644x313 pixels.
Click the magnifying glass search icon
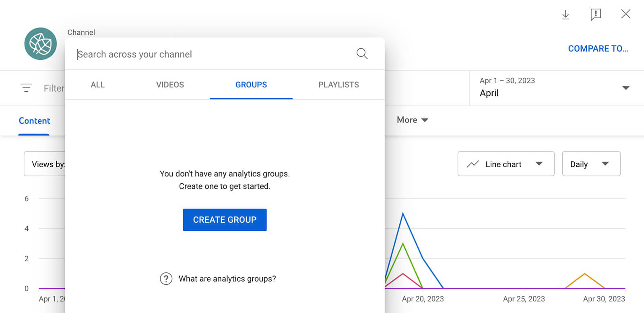tap(362, 54)
